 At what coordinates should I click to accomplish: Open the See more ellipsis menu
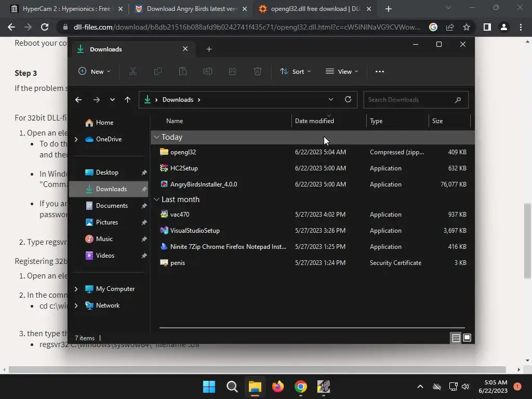click(380, 72)
